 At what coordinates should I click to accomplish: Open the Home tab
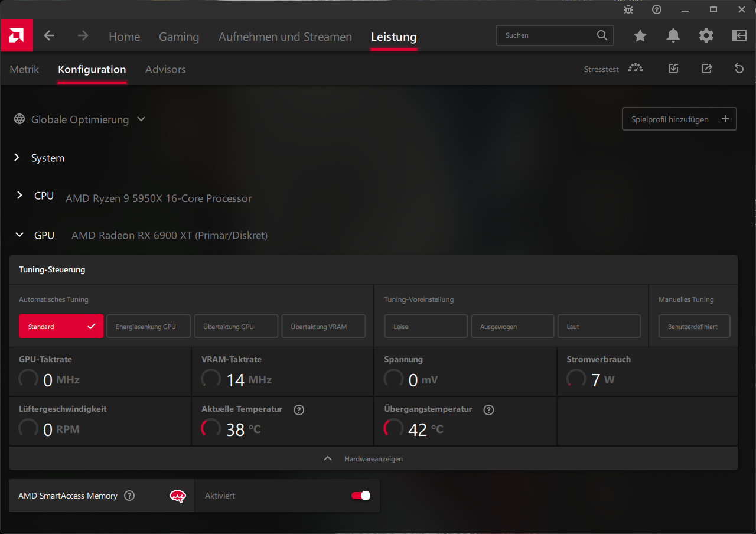124,37
